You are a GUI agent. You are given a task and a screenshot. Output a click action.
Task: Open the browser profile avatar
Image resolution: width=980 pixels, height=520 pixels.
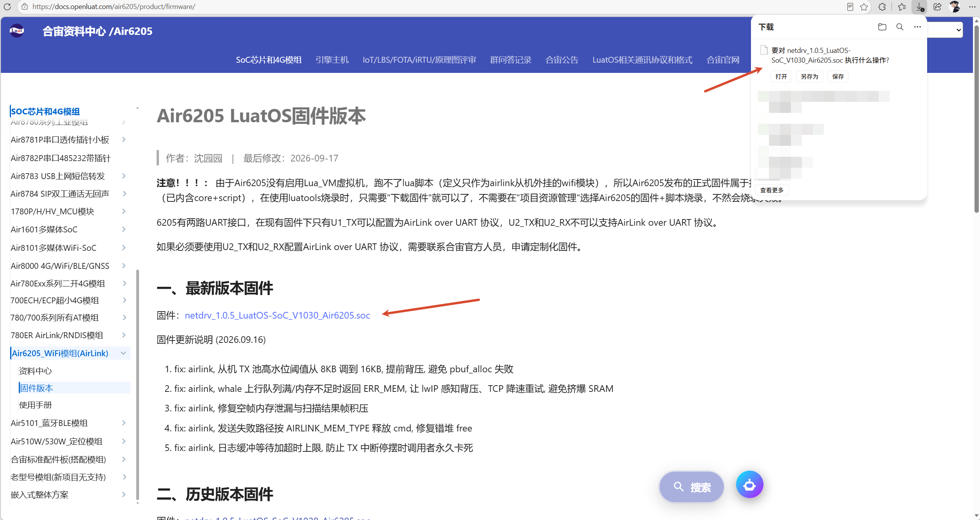click(x=955, y=7)
